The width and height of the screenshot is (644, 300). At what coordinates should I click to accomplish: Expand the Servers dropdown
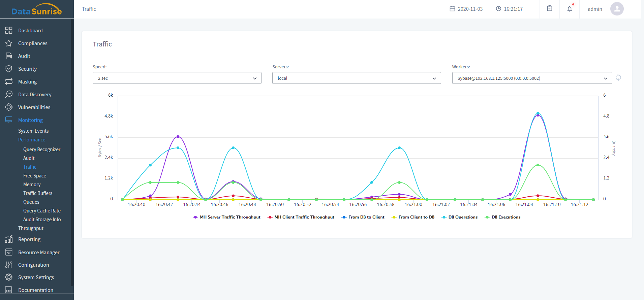pyautogui.click(x=357, y=78)
